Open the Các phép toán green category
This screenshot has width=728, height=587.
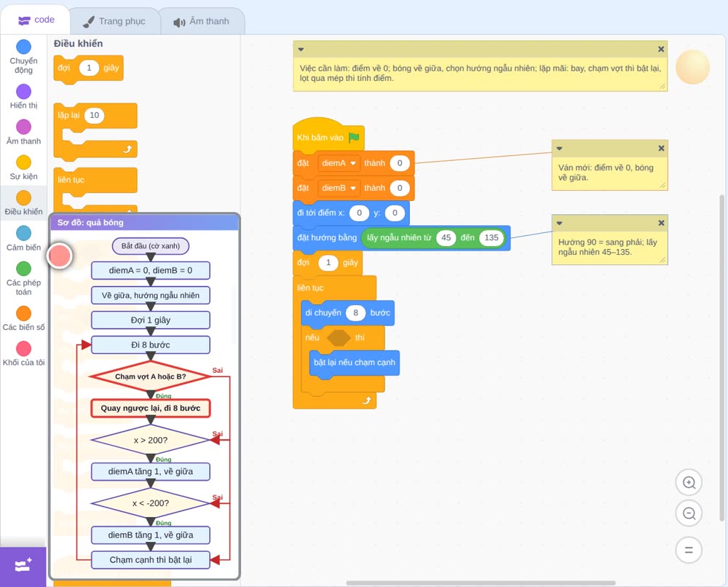(x=24, y=269)
